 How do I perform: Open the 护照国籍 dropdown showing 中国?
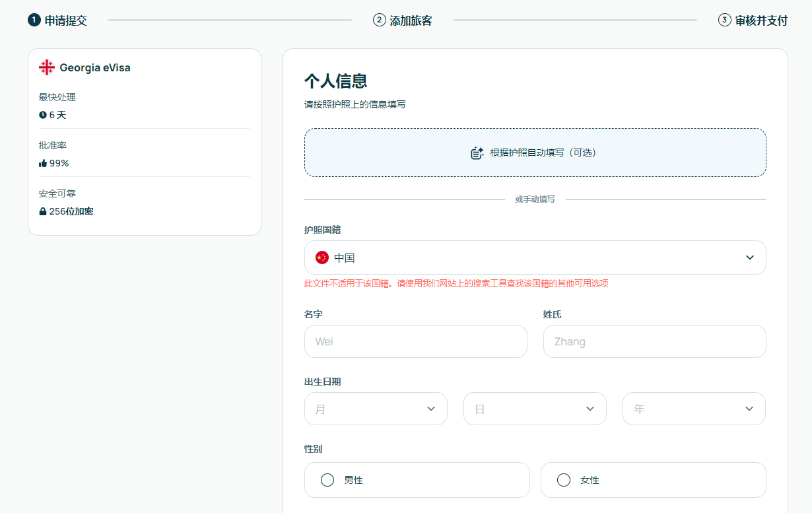535,257
